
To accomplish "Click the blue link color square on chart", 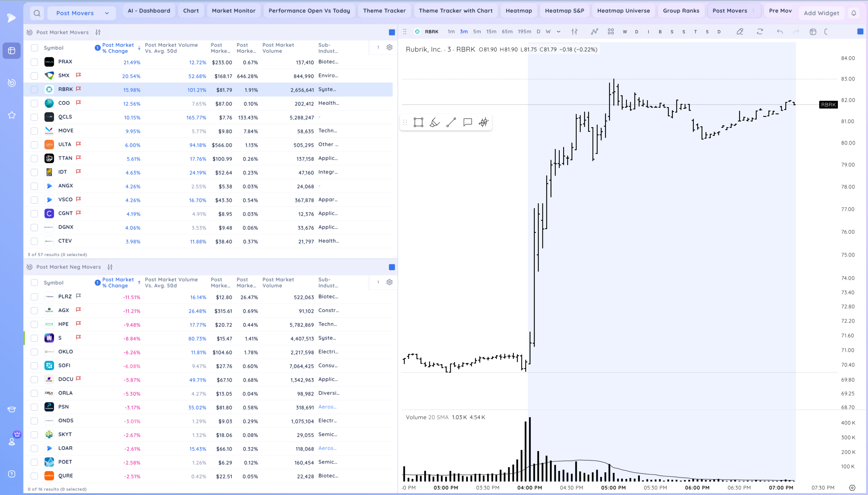I will click(x=860, y=32).
